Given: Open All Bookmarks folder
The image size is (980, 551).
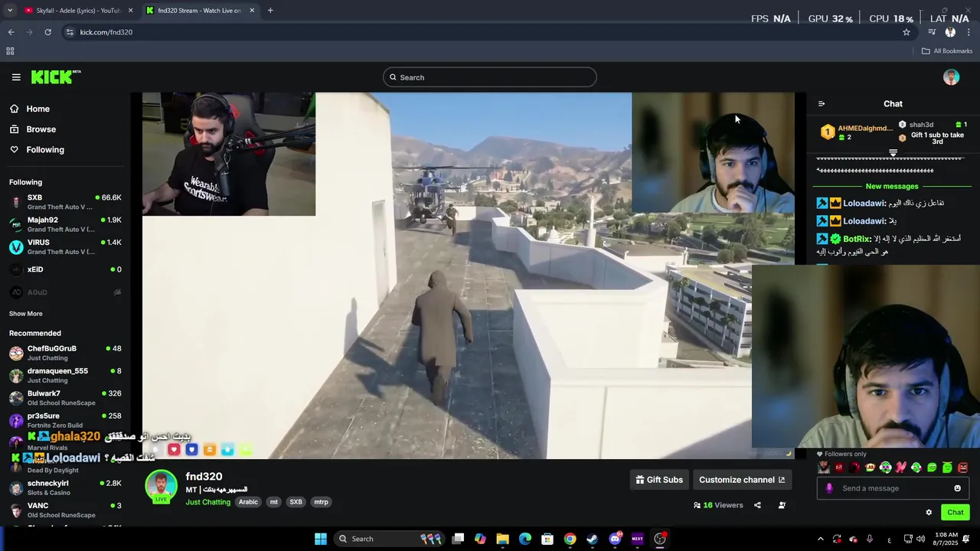Looking at the screenshot, I should pos(947,51).
